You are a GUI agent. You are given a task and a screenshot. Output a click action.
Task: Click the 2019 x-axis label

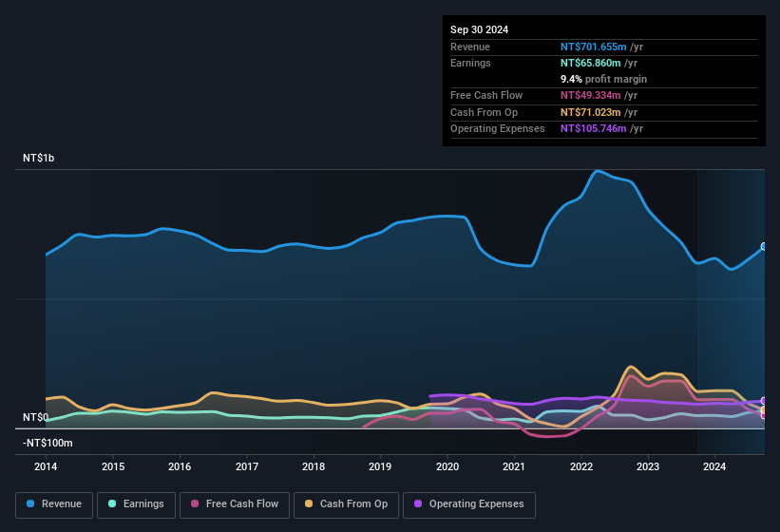pyautogui.click(x=380, y=466)
